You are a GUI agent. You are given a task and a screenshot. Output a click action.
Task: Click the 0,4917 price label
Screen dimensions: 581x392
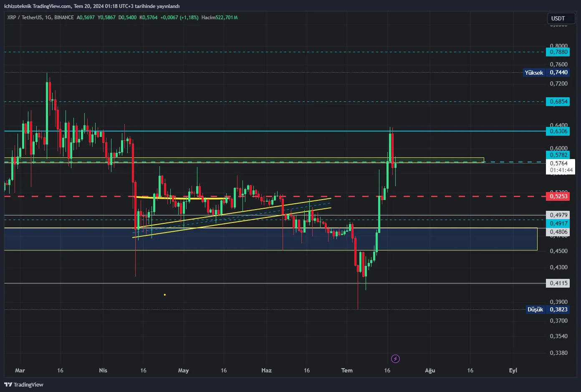[x=558, y=223]
